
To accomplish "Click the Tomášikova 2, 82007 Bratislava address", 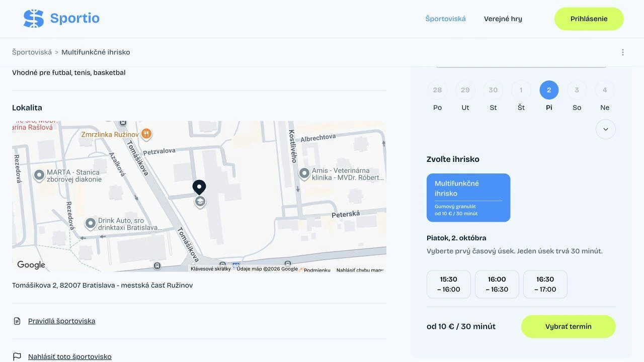I will click(103, 285).
